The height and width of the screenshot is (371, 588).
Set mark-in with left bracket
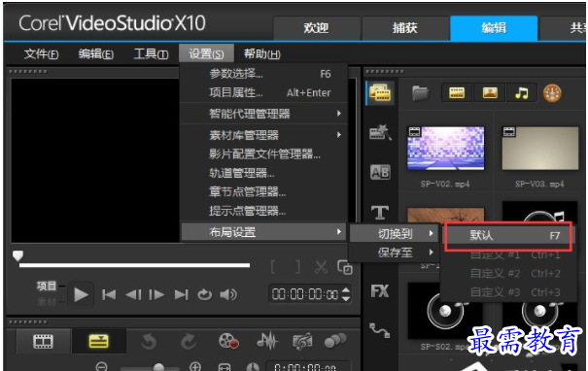(273, 267)
